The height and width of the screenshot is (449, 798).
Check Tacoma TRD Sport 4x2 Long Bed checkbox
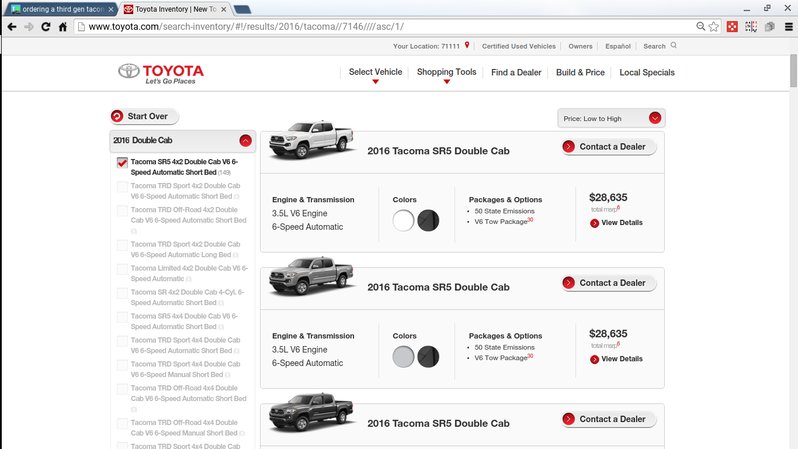click(x=122, y=245)
